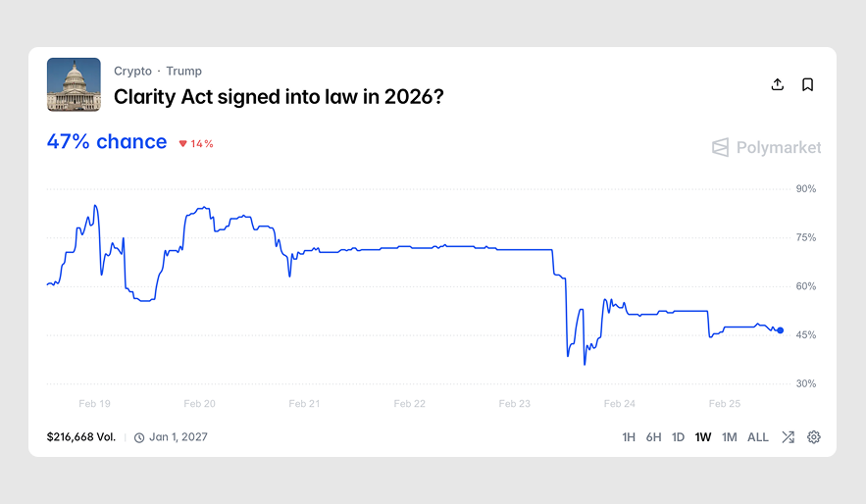Click the Polymarket logo watermark
866x504 pixels.
click(767, 147)
